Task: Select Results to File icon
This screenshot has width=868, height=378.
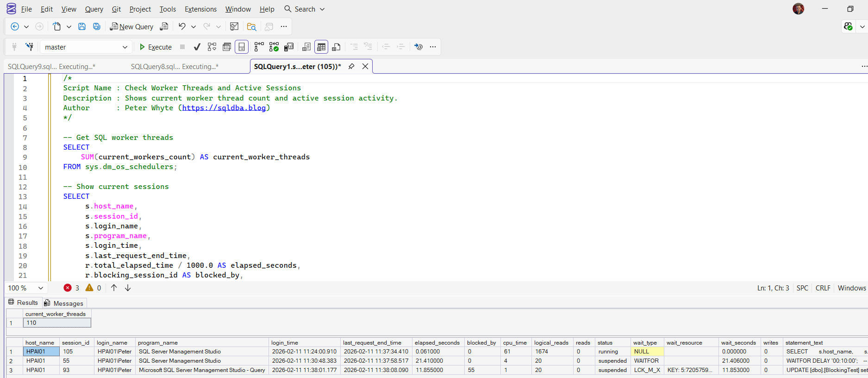Action: pos(337,47)
